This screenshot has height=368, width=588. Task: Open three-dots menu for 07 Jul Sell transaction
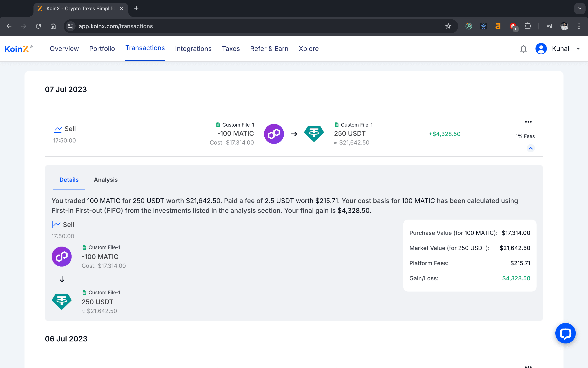(528, 122)
